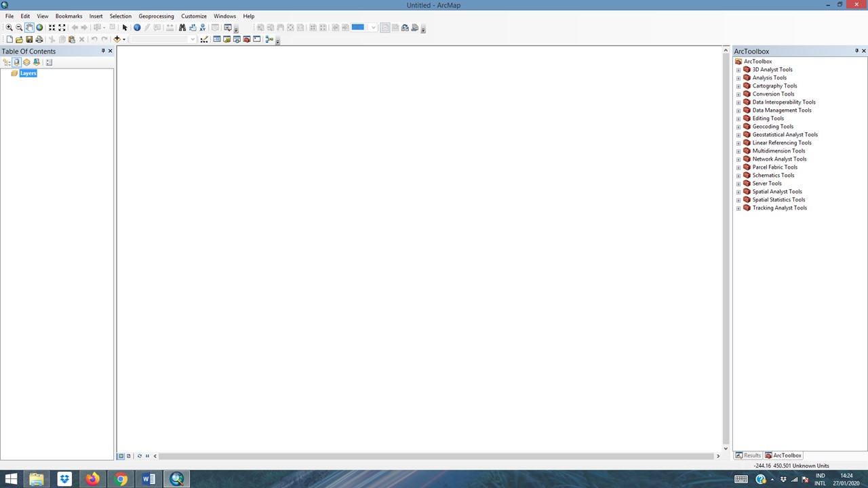
Task: Create a new map document
Action: pyautogui.click(x=9, y=39)
